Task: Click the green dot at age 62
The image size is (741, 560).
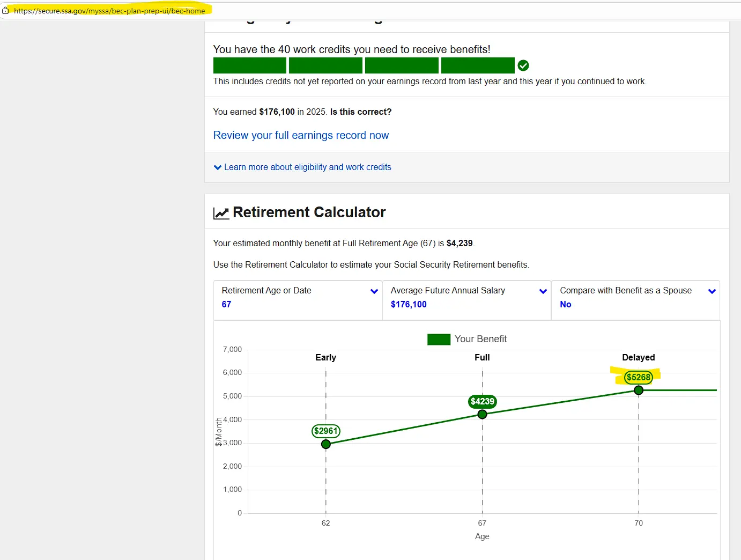Action: coord(326,444)
